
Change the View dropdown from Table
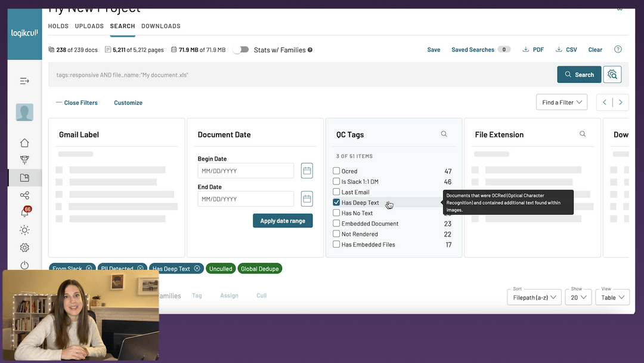pyautogui.click(x=612, y=297)
